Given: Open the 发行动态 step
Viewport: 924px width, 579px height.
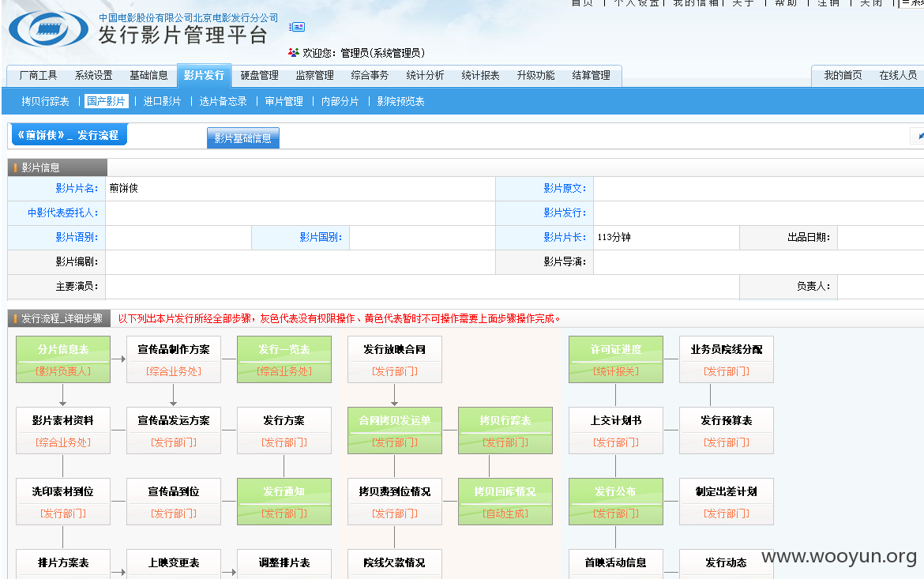Looking at the screenshot, I should tap(727, 564).
